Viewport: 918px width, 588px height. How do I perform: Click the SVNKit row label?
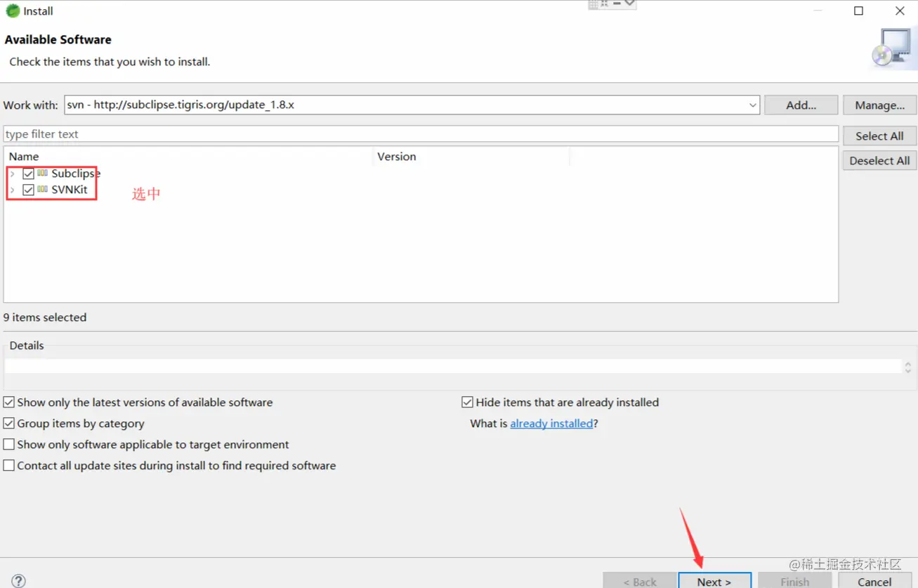tap(70, 190)
